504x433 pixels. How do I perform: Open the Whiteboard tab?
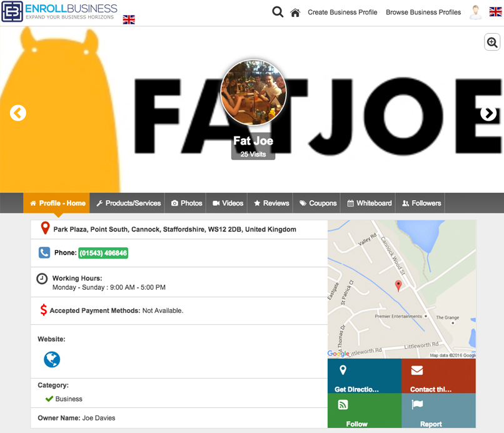pyautogui.click(x=368, y=203)
